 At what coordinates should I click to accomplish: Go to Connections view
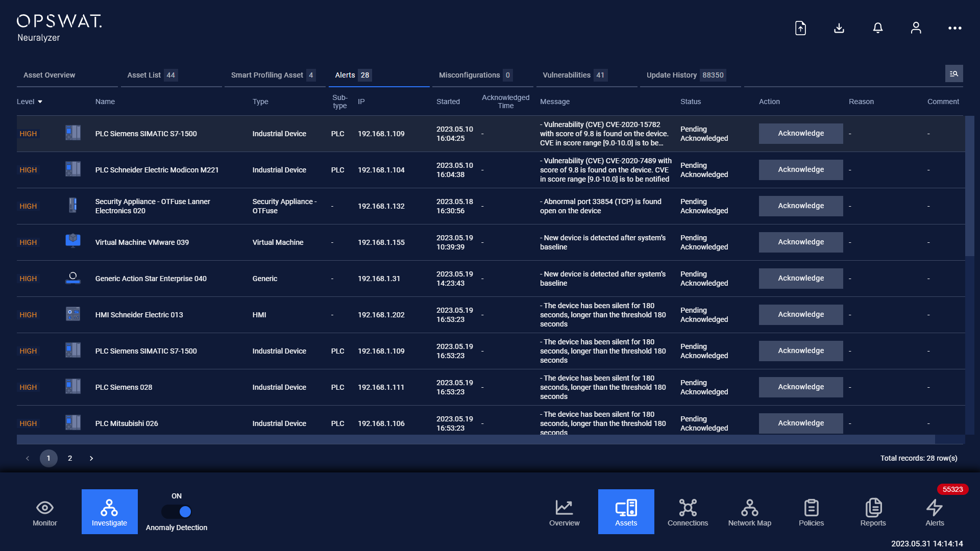pos(688,512)
